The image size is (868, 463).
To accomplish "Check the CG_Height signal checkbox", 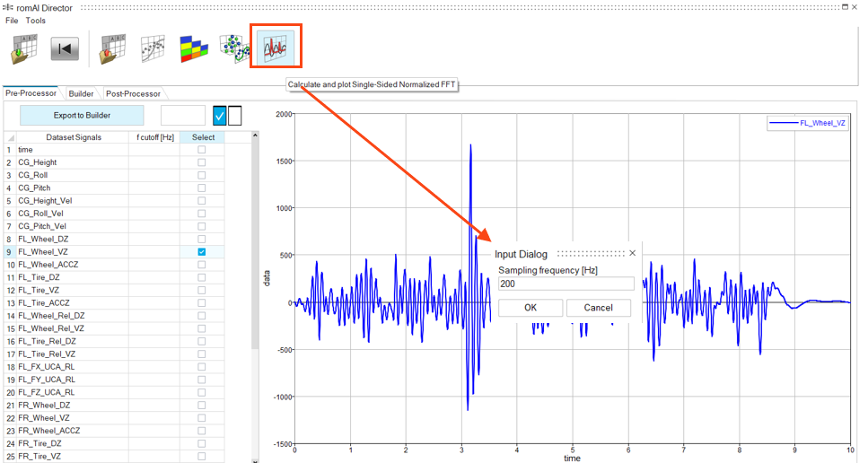I will coord(201,162).
